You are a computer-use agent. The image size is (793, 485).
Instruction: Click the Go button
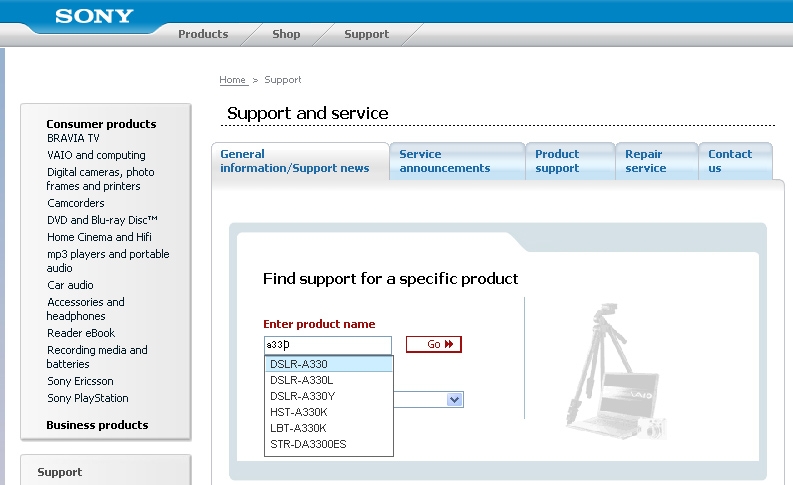pyautogui.click(x=433, y=344)
